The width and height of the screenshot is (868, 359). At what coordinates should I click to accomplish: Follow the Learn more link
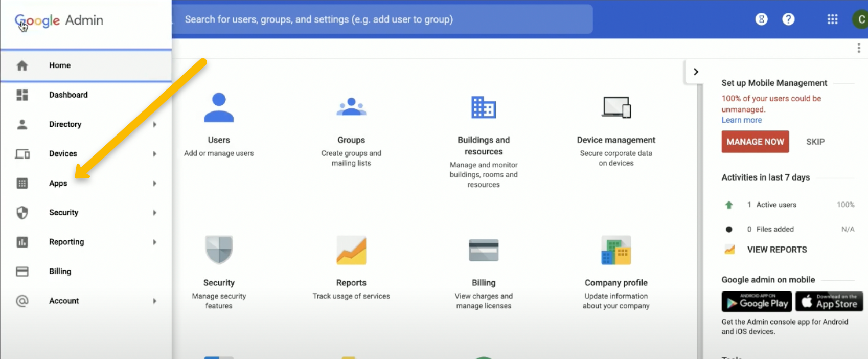[x=741, y=120]
